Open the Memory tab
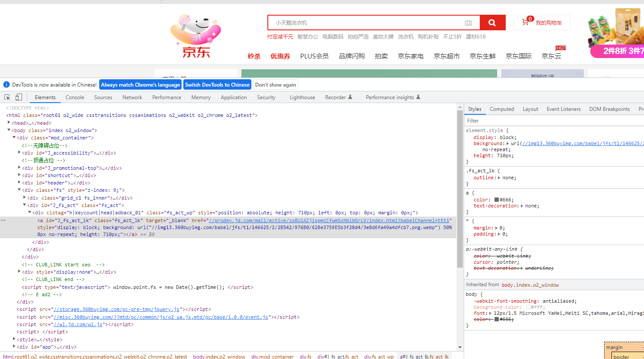 201,97
